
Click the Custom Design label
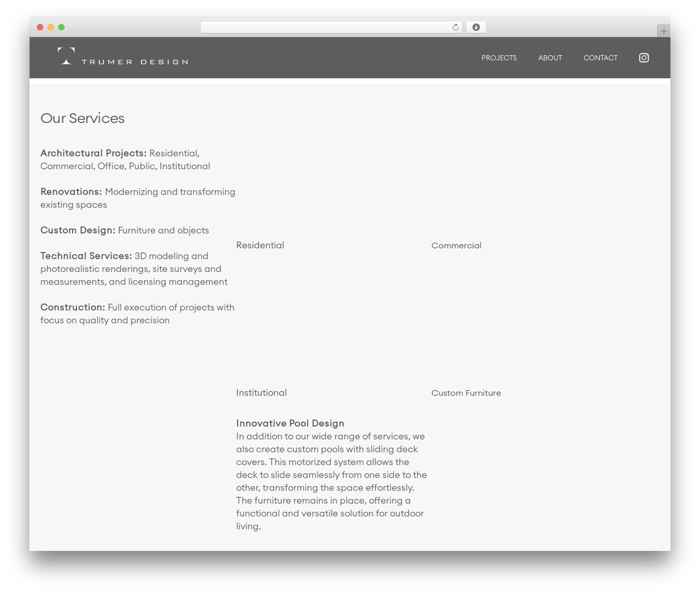tap(78, 230)
